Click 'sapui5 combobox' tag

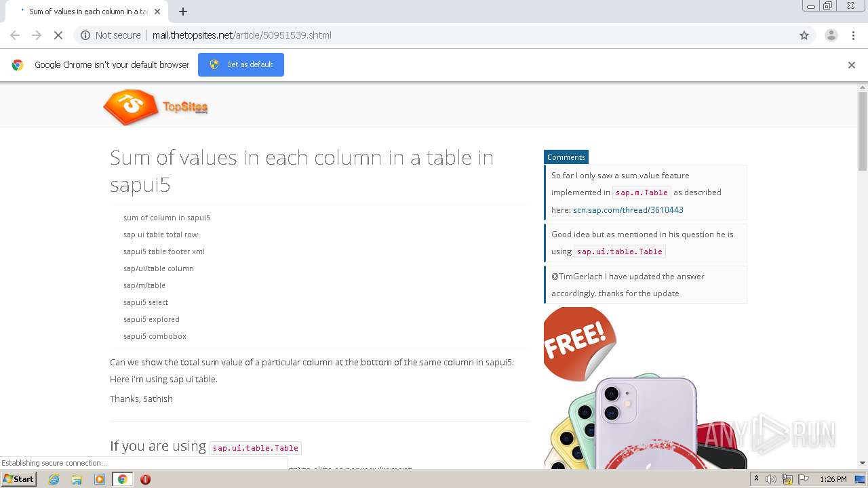[155, 336]
